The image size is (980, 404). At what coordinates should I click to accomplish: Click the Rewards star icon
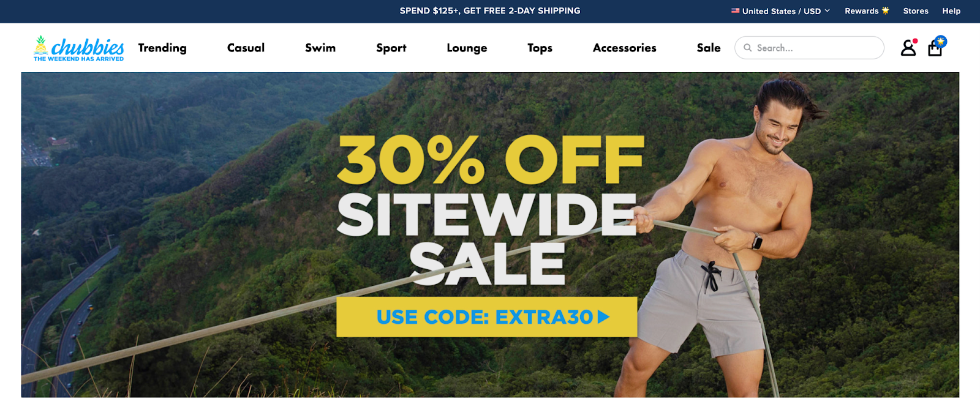[x=885, y=10]
